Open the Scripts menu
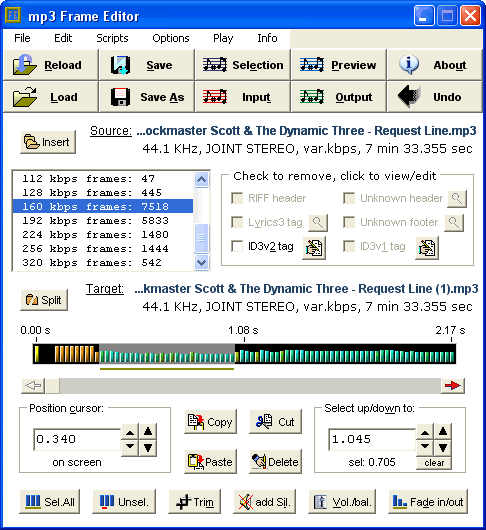The height and width of the screenshot is (530, 486). coord(112,38)
